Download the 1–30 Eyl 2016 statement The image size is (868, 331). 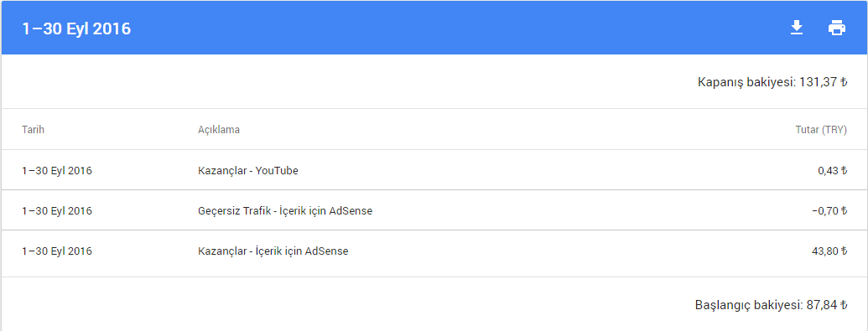tap(796, 28)
